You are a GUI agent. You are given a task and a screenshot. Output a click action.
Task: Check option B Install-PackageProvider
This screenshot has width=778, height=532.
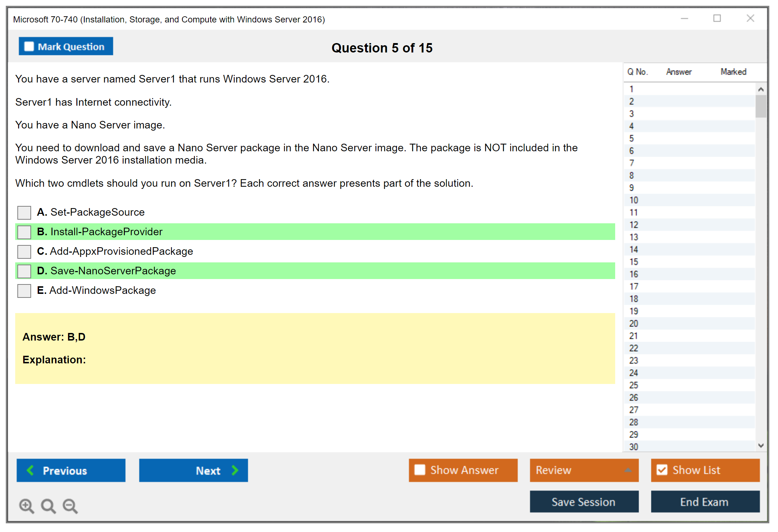[x=24, y=232]
